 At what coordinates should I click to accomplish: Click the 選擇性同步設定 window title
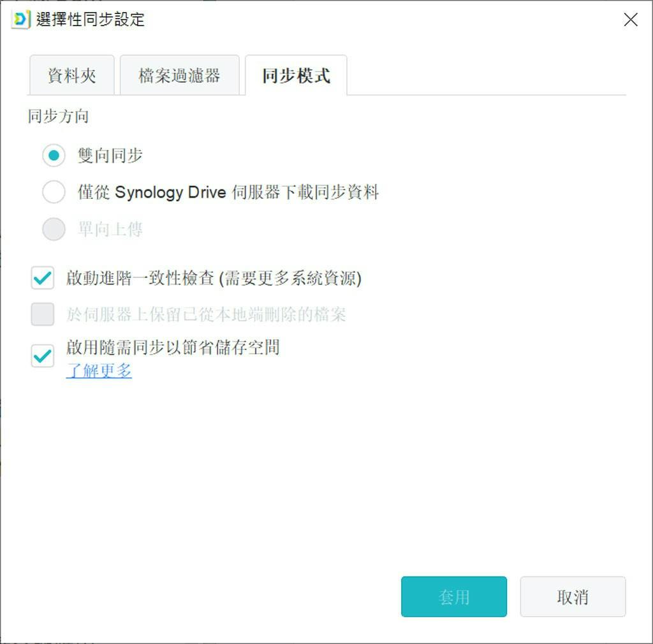pyautogui.click(x=91, y=20)
